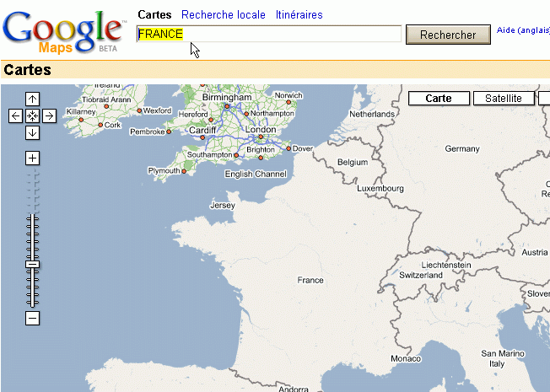Click the Belgium label on map
The width and height of the screenshot is (550, 392).
353,162
